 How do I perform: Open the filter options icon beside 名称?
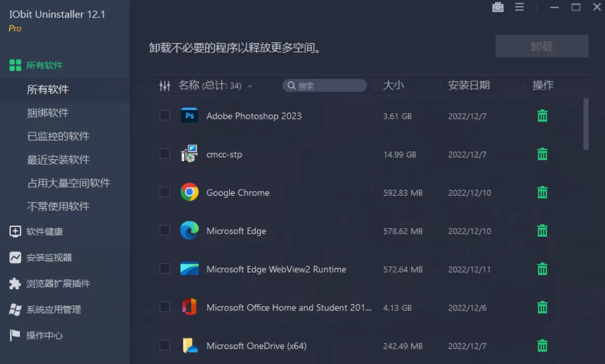tap(165, 85)
